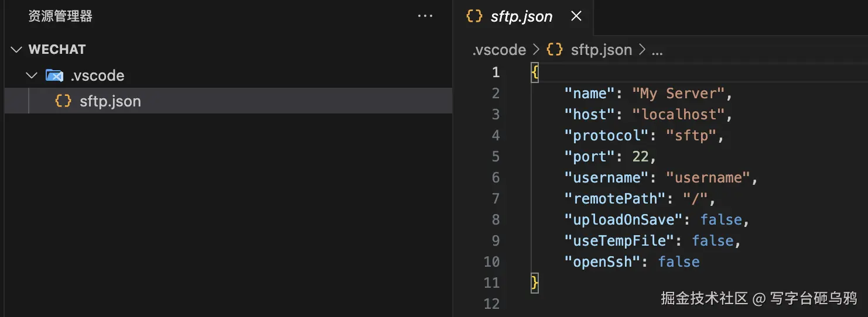Click the JSON icon in the breadcrumb
The image size is (868, 317).
point(554,50)
